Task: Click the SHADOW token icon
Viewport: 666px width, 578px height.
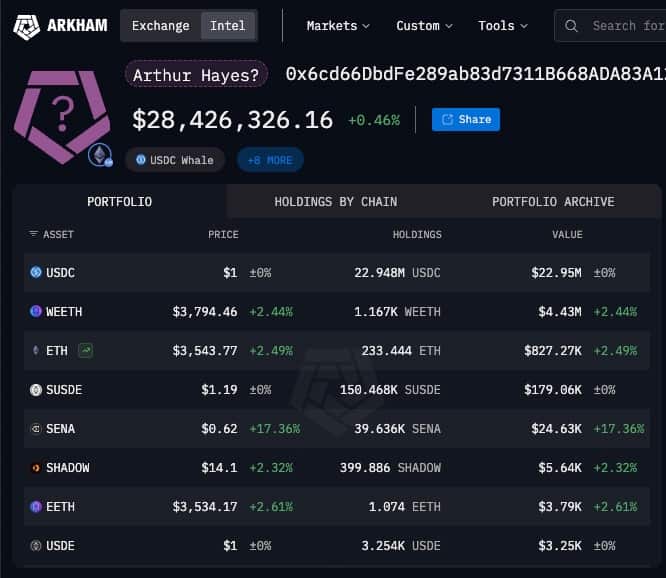Action: [36, 468]
